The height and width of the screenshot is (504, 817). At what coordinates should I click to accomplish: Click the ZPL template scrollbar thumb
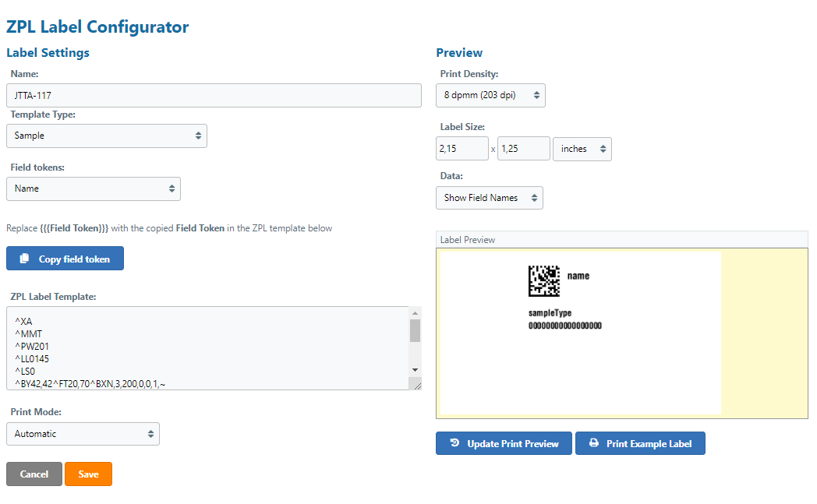[415, 330]
